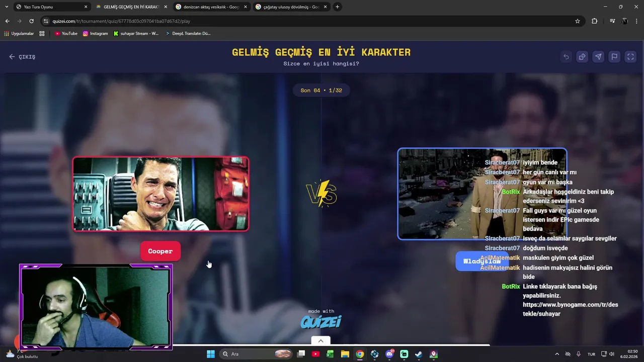This screenshot has height=362, width=644.
Task: Select the Wladyslaw street image card
Action: [x=482, y=194]
